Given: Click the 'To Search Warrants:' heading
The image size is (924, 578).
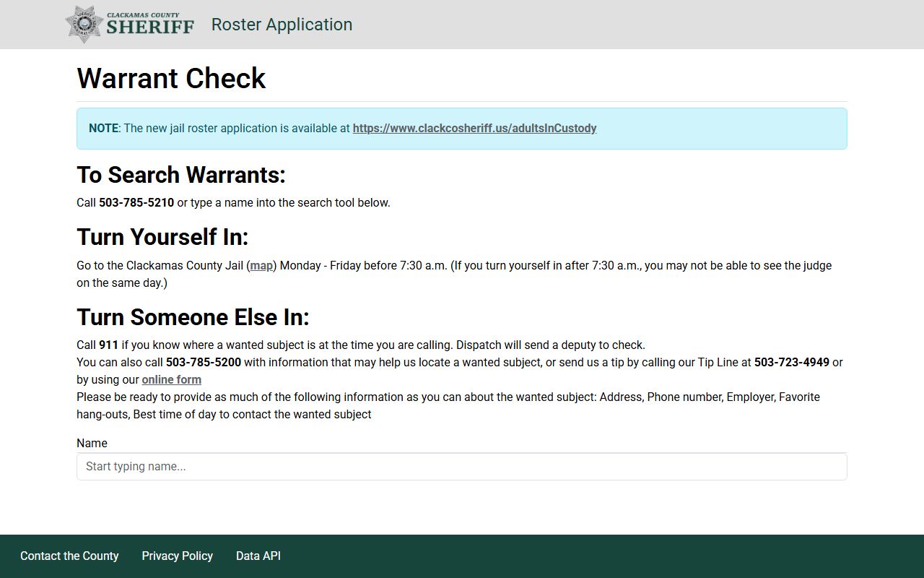Looking at the screenshot, I should (x=181, y=175).
